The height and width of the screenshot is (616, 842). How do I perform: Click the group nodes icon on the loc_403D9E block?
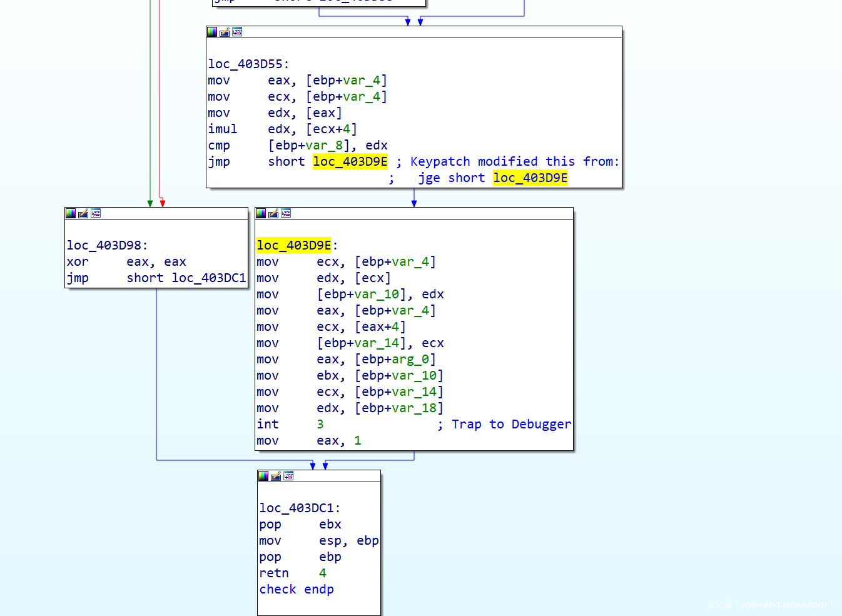coord(286,213)
